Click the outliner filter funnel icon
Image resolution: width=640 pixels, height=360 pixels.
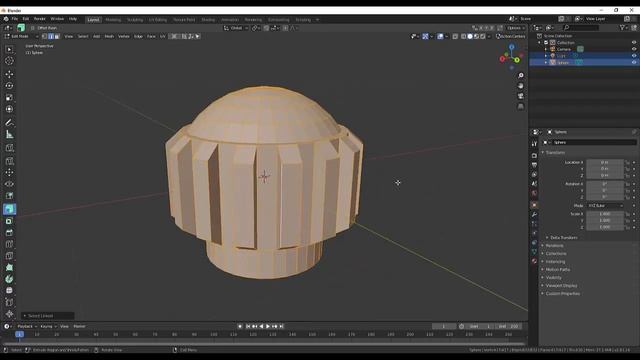click(x=622, y=27)
